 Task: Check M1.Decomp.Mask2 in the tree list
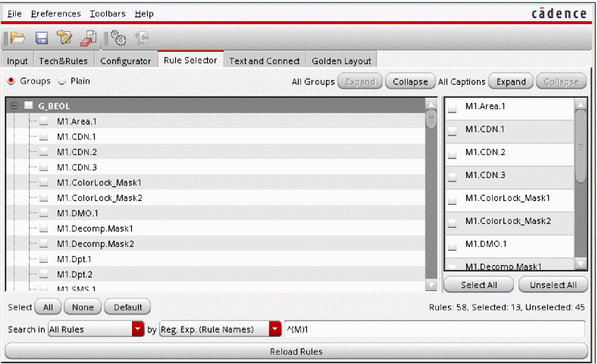coord(44,243)
